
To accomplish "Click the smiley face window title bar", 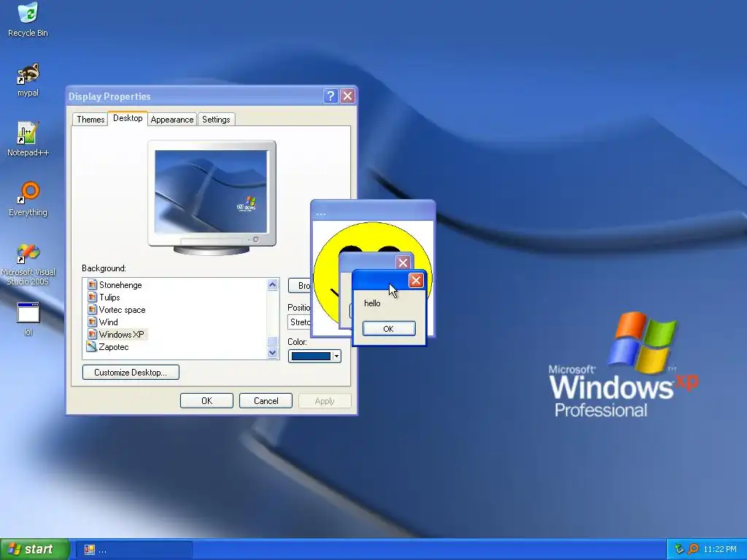I will pos(373,211).
